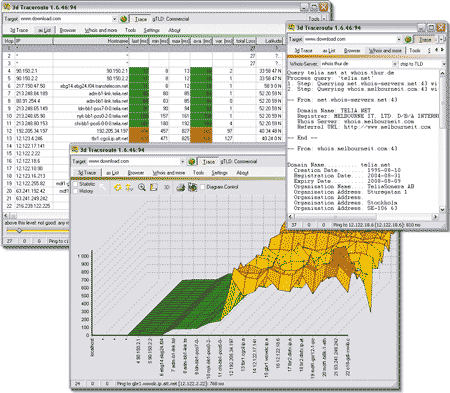Click the green globe icon in whois window
The image size is (450, 393).
(408, 40)
